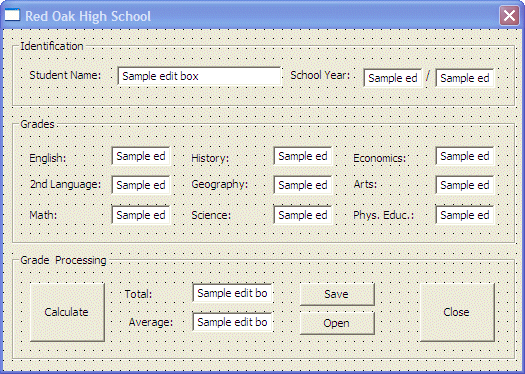Click the Save button
525x374 pixels.
pyautogui.click(x=337, y=294)
